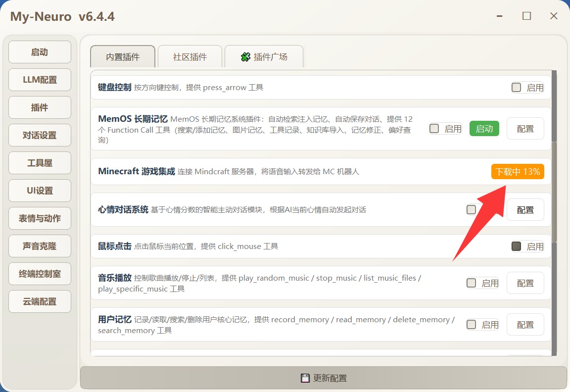570x392 pixels.
Task: Click the save icon on 更新配置
Action: pyautogui.click(x=305, y=378)
